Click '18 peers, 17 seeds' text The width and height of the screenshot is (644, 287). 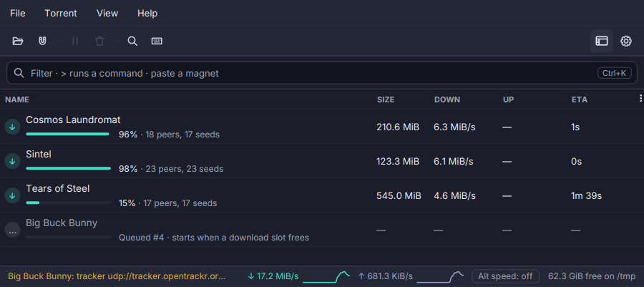click(181, 135)
